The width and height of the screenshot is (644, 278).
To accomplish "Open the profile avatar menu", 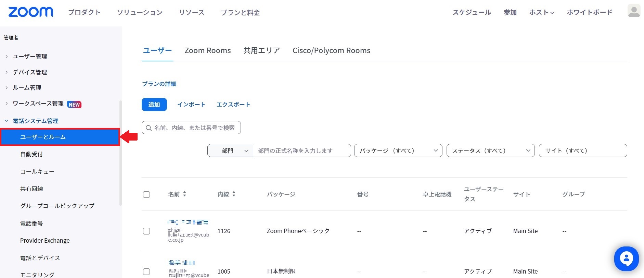I will tap(634, 11).
